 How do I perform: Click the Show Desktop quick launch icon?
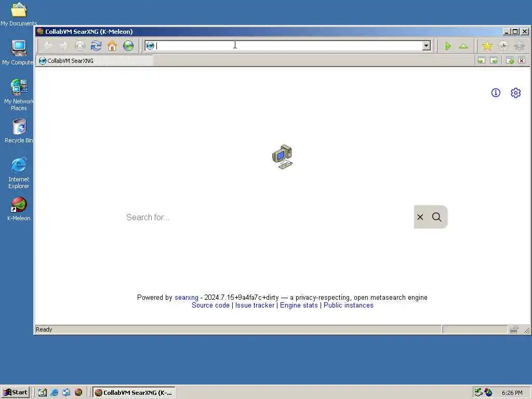(x=43, y=393)
